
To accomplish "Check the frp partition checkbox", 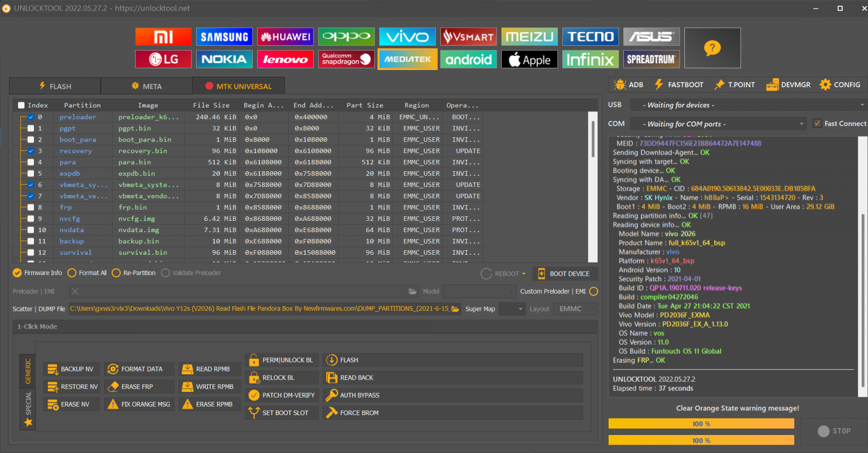I will tap(31, 207).
